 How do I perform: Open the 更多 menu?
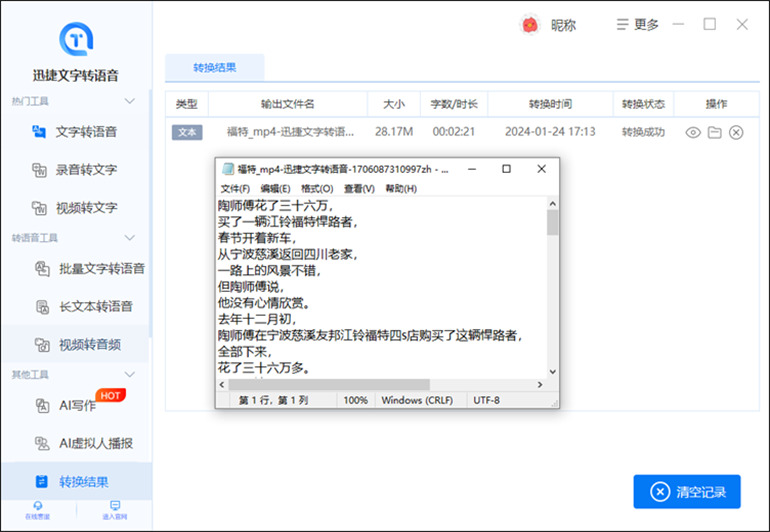(637, 25)
